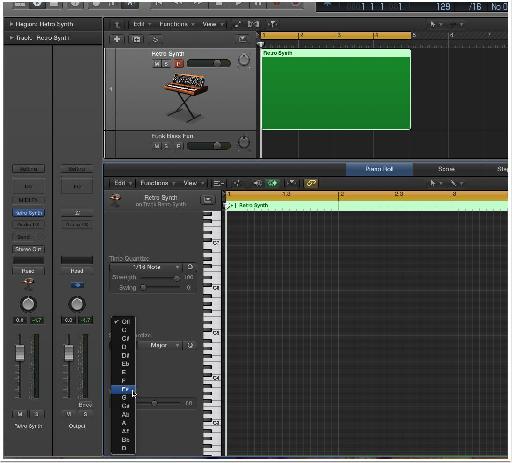Toggle green MIDI In icon in Piano Roll
The height and width of the screenshot is (463, 512).
pos(272,183)
